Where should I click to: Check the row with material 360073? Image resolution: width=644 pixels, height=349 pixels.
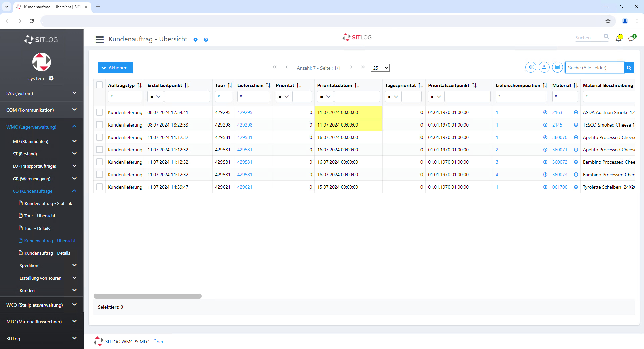pyautogui.click(x=99, y=174)
